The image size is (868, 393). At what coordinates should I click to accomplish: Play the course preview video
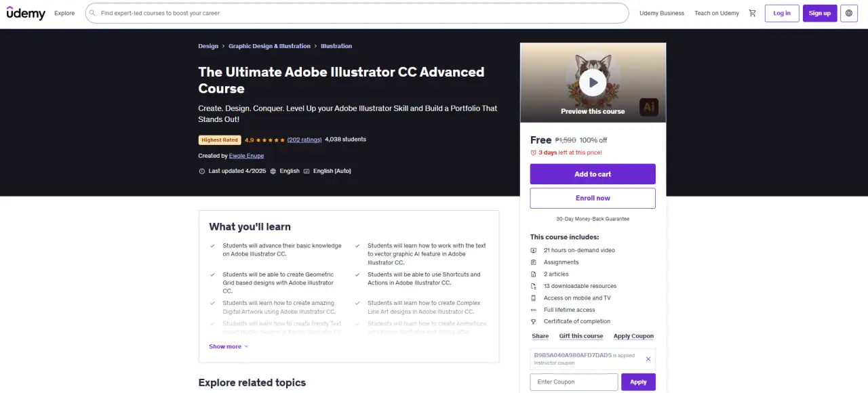pyautogui.click(x=593, y=83)
